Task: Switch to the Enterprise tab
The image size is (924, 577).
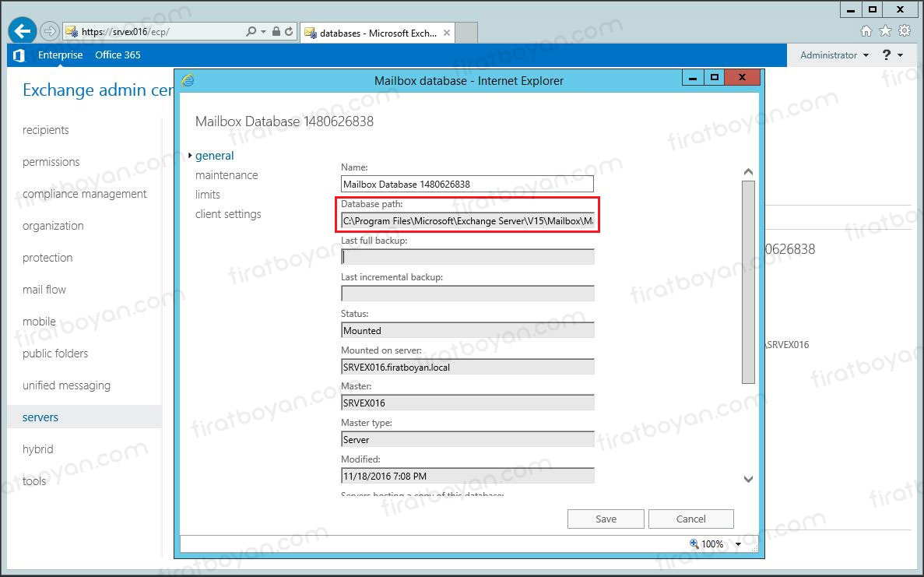Action: click(60, 55)
